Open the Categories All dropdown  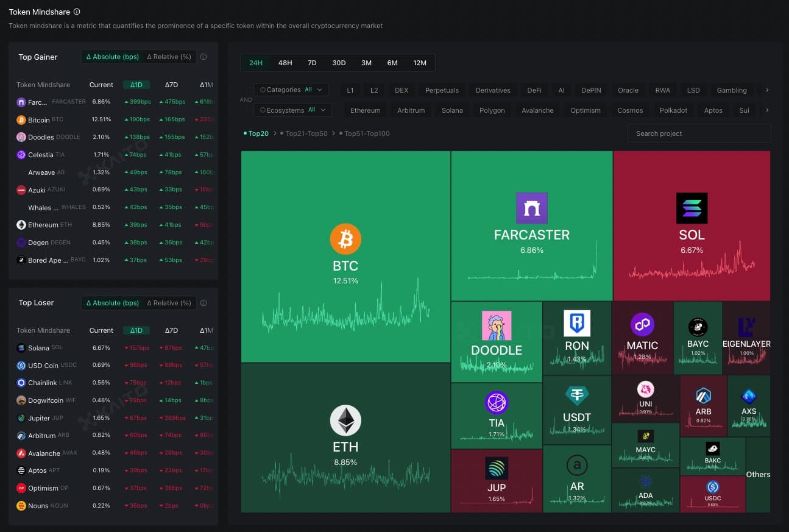click(291, 90)
